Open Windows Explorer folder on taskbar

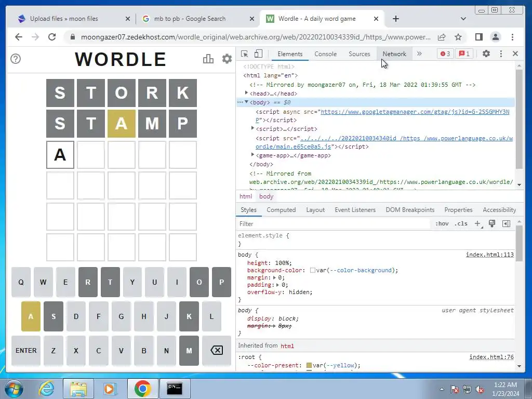pos(78,389)
